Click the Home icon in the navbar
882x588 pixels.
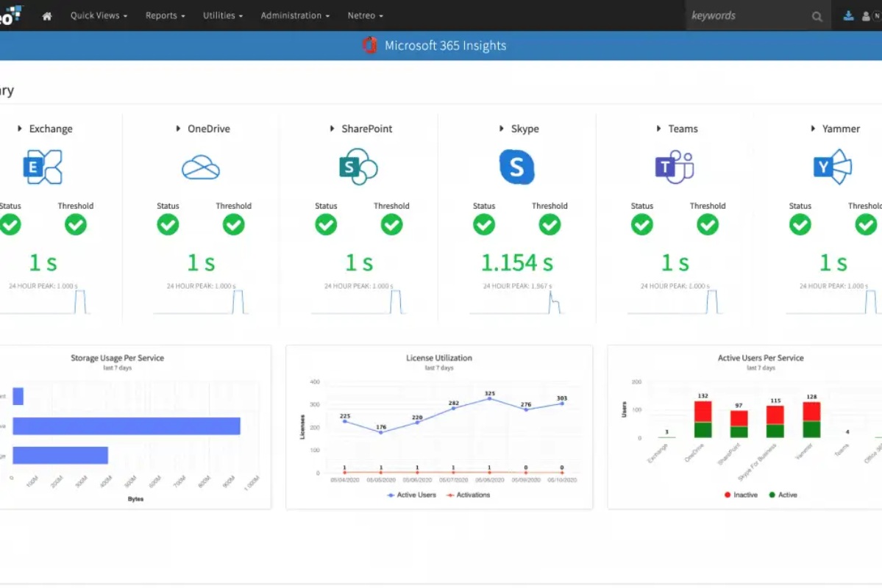47,16
